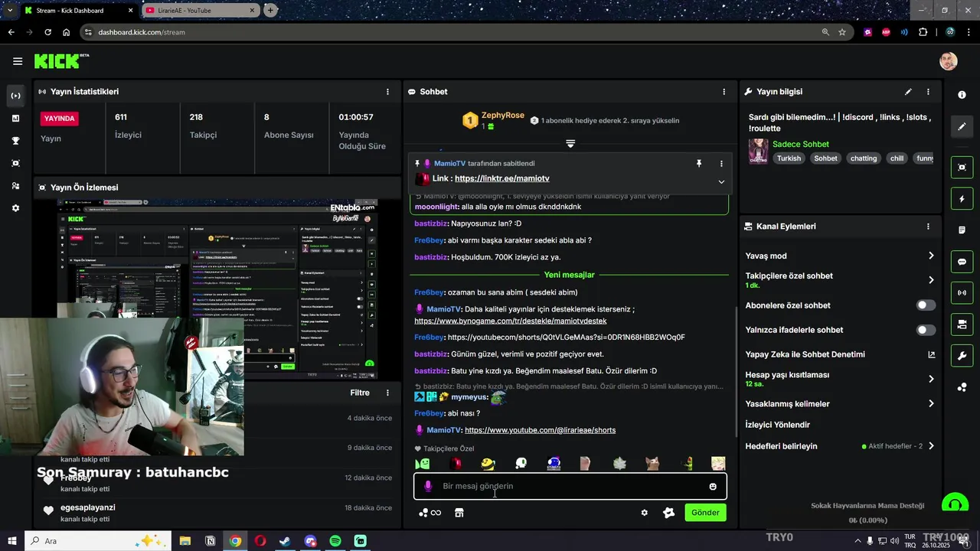980x551 pixels.
Task: Toggle Yalnızca ifadelerle sohbet switch
Action: click(x=926, y=330)
